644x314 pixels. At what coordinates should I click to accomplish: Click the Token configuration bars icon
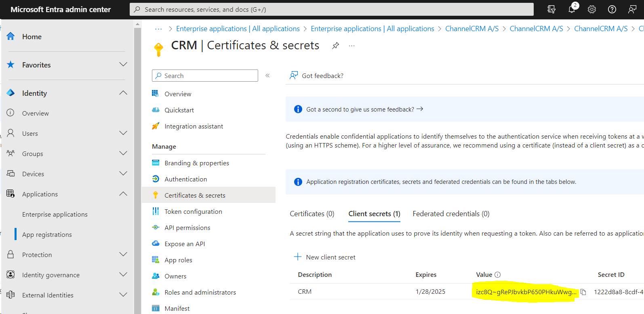coord(156,211)
